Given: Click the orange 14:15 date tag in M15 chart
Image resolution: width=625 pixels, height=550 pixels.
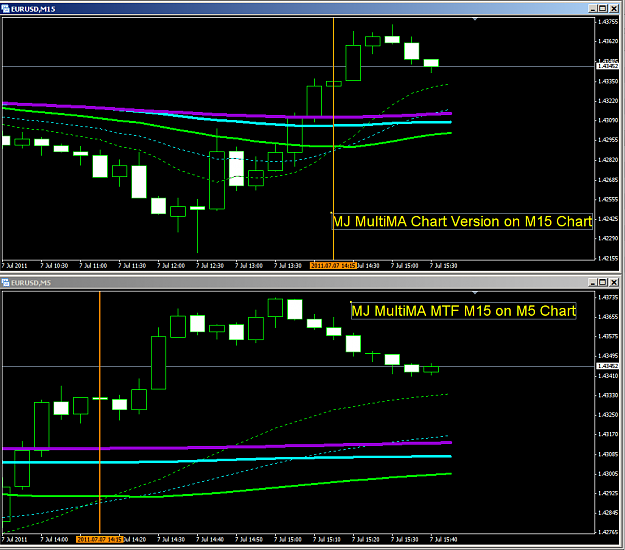Looking at the screenshot, I should [333, 265].
